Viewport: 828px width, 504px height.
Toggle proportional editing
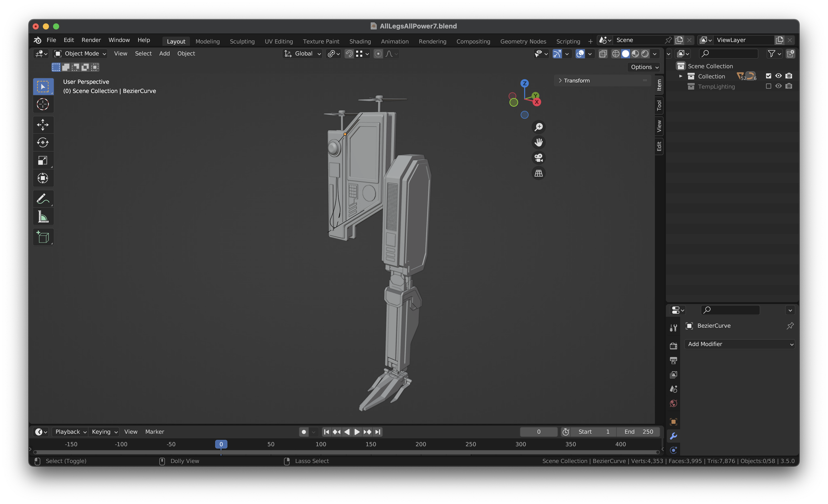coord(378,54)
